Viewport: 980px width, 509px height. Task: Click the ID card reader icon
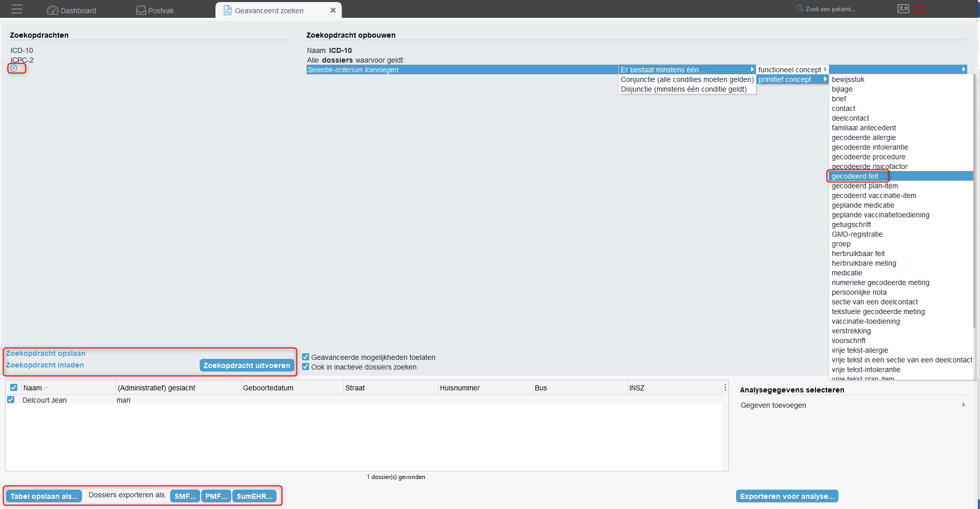pos(903,9)
